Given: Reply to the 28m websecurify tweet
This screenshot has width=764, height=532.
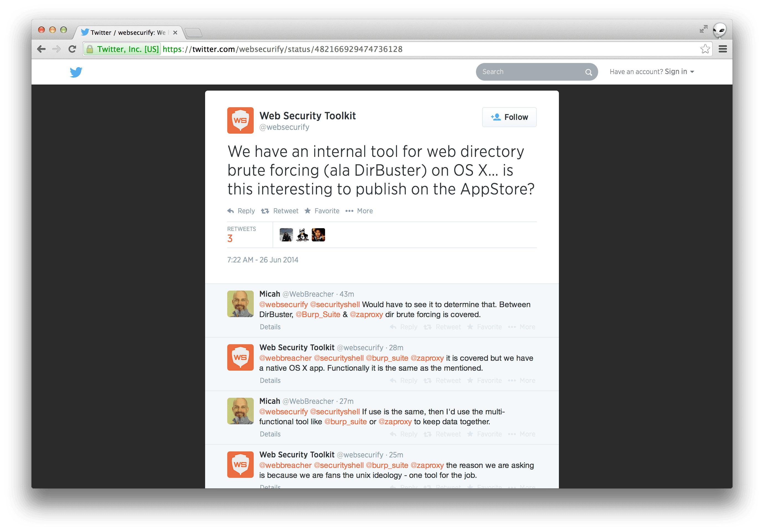Looking at the screenshot, I should 404,380.
